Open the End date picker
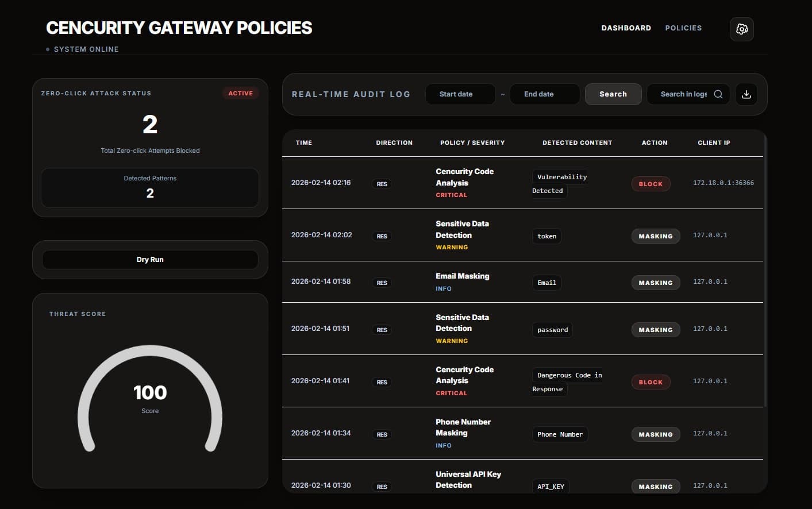The height and width of the screenshot is (509, 812). tap(544, 94)
